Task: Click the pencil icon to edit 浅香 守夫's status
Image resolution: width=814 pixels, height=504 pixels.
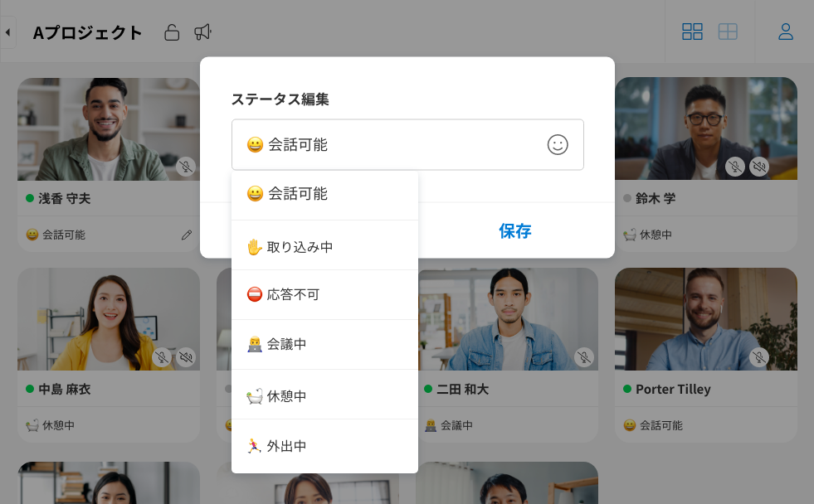Action: point(187,235)
